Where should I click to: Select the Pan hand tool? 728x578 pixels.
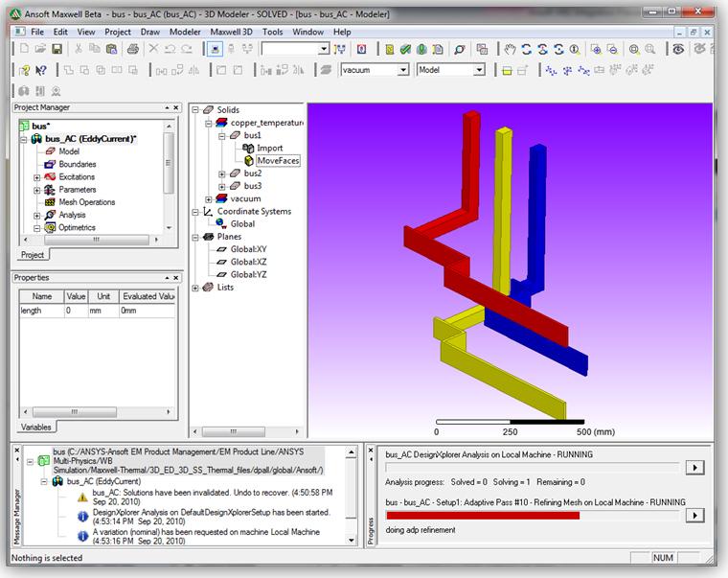[x=511, y=49]
